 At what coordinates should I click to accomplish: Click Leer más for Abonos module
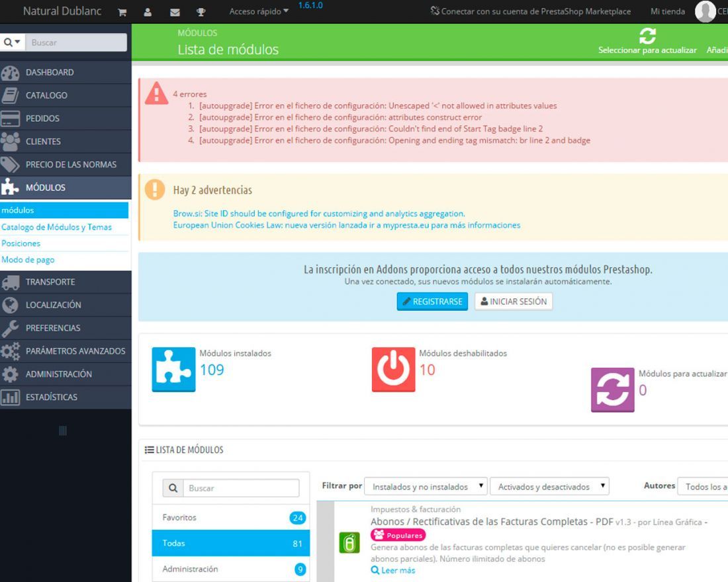pos(393,570)
